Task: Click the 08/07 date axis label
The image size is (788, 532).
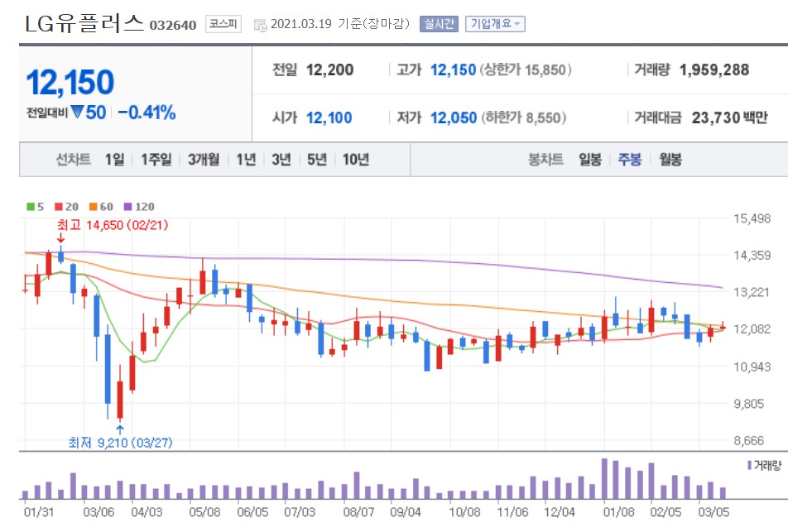Action: tap(359, 512)
